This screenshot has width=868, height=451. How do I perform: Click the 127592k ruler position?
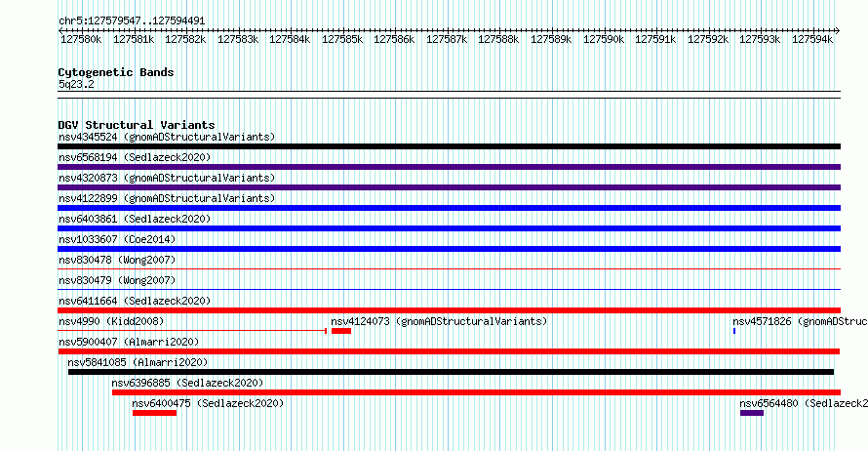click(708, 39)
